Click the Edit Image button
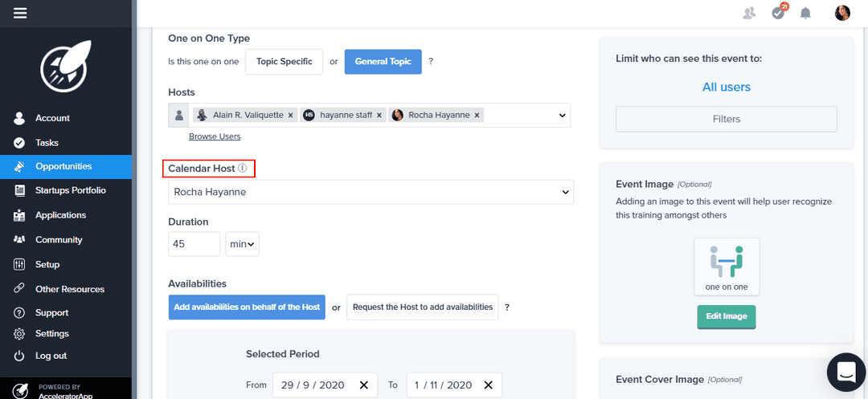 (726, 316)
